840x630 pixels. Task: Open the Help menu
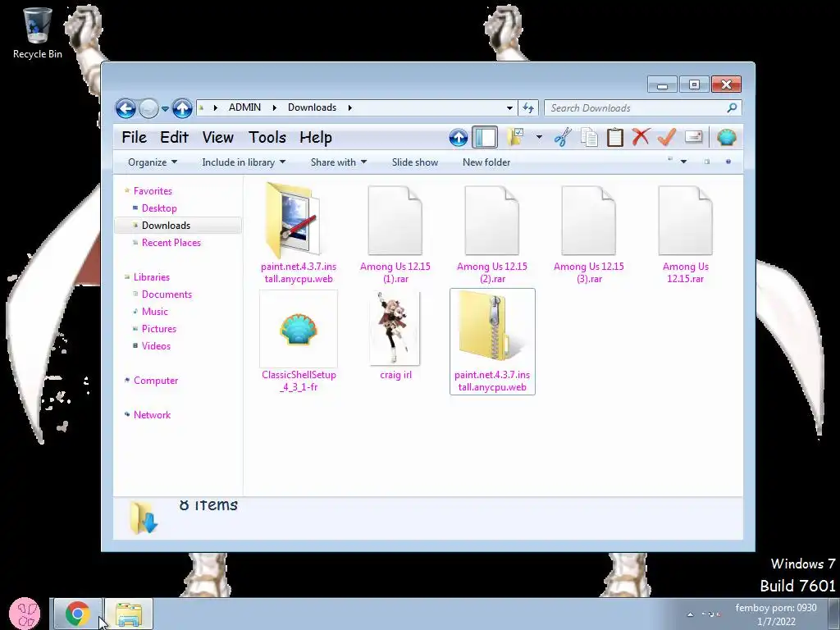pyautogui.click(x=316, y=138)
